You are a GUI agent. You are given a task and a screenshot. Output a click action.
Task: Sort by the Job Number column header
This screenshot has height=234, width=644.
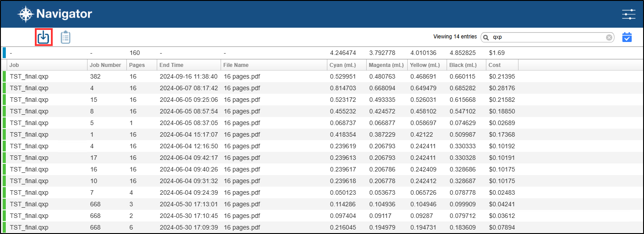tap(107, 65)
